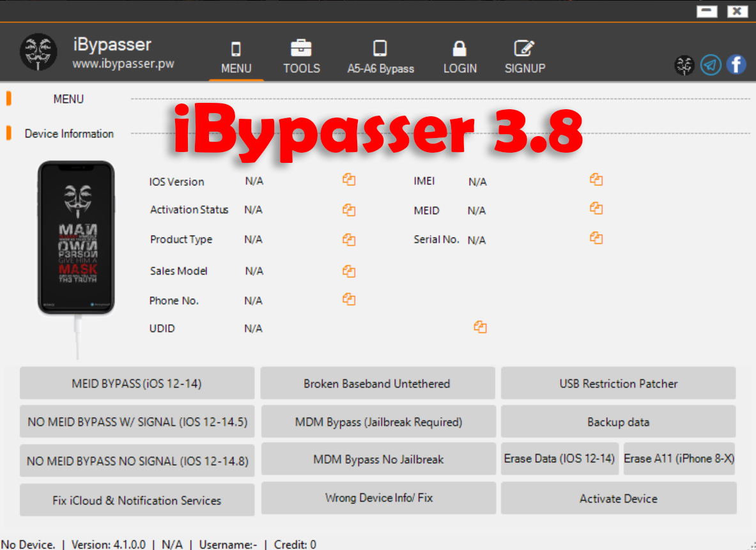The width and height of the screenshot is (756, 550).
Task: Start NO MEID BYPASS NO SIGNAL
Action: tap(137, 461)
